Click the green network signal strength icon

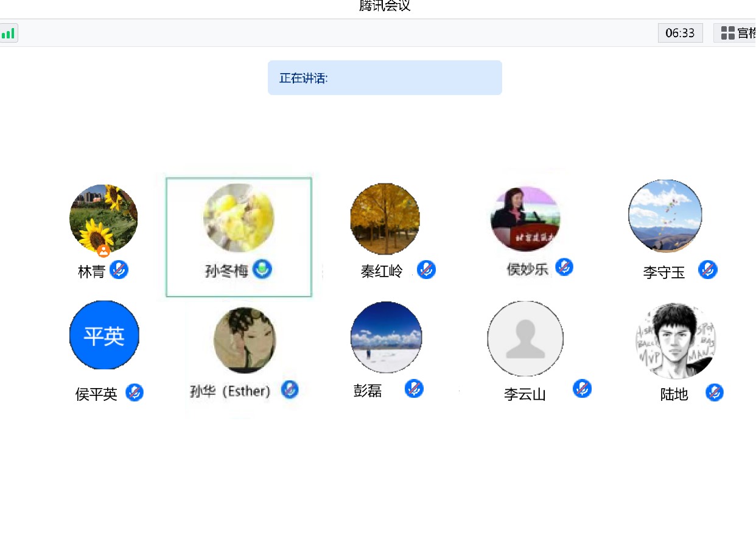tap(9, 33)
